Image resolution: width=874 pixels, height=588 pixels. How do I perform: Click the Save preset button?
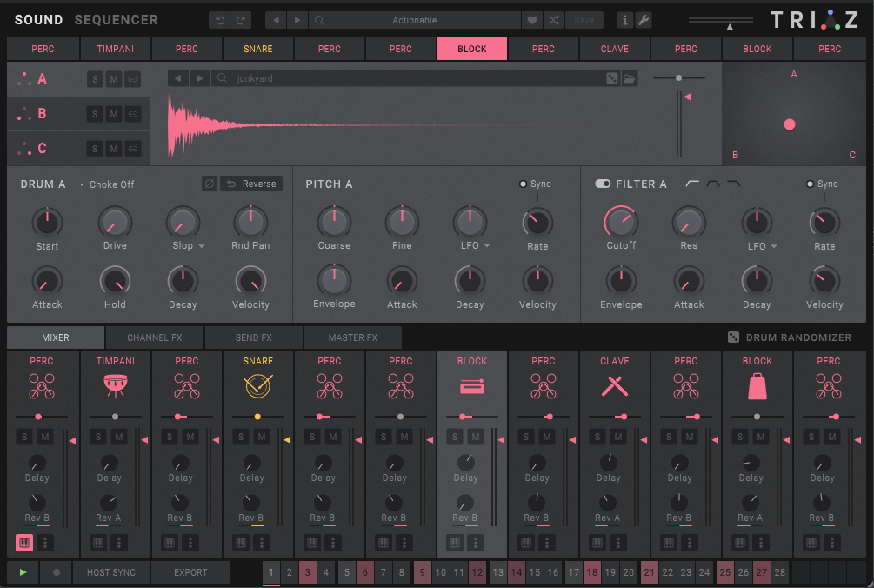[x=584, y=20]
